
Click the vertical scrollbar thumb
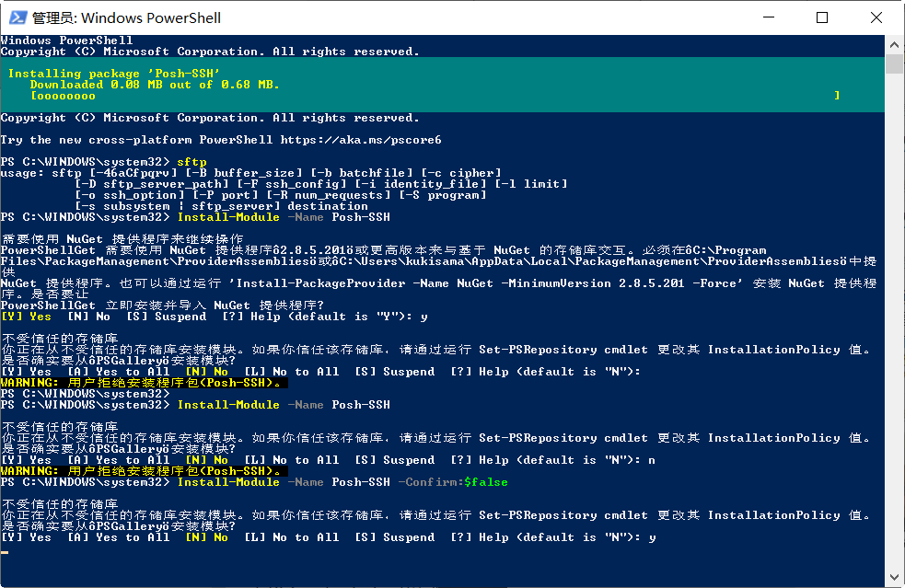(x=895, y=64)
